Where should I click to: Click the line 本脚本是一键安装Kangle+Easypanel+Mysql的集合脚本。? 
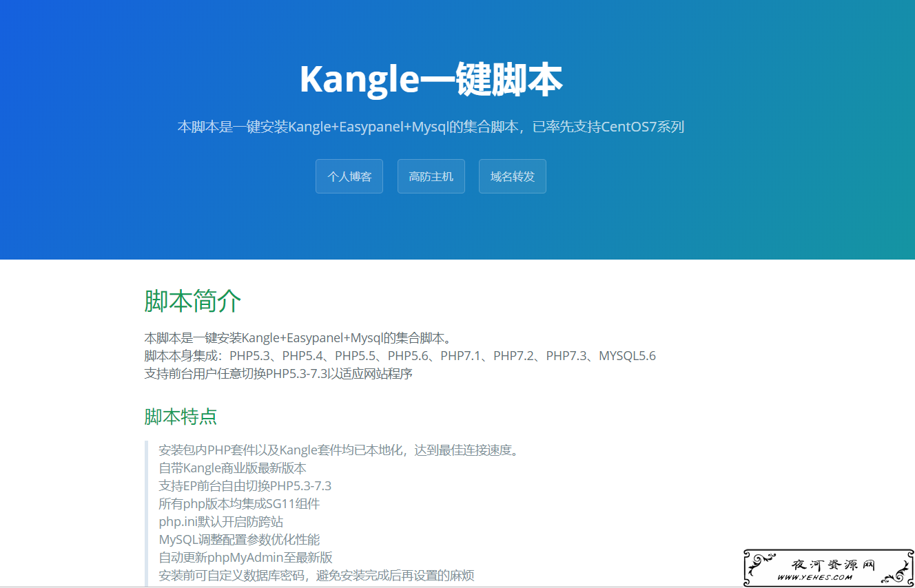(298, 338)
